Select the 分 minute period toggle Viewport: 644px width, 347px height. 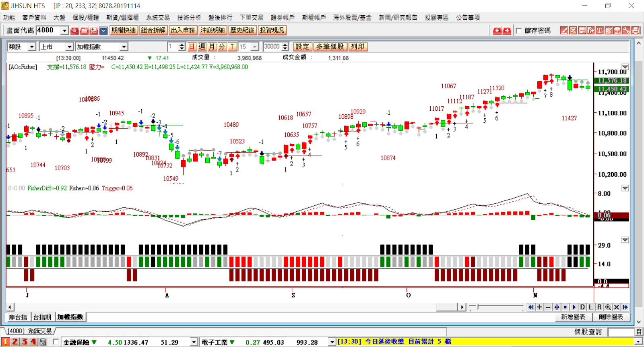coord(222,47)
